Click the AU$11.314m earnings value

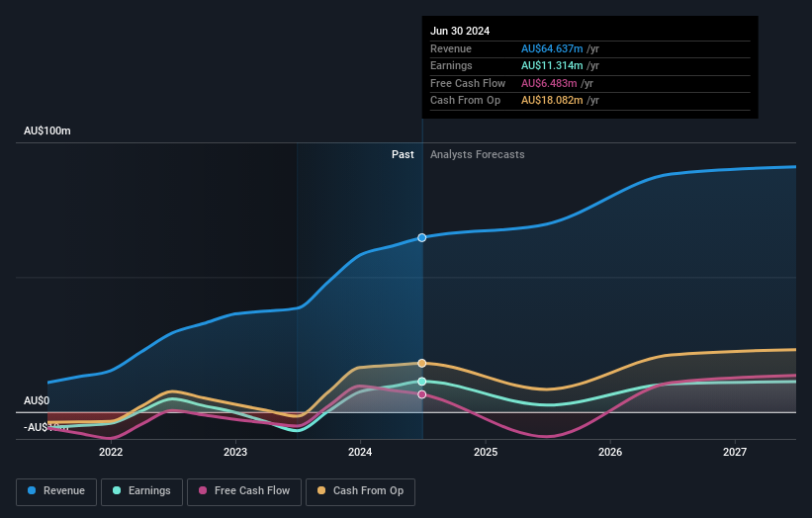pos(552,65)
